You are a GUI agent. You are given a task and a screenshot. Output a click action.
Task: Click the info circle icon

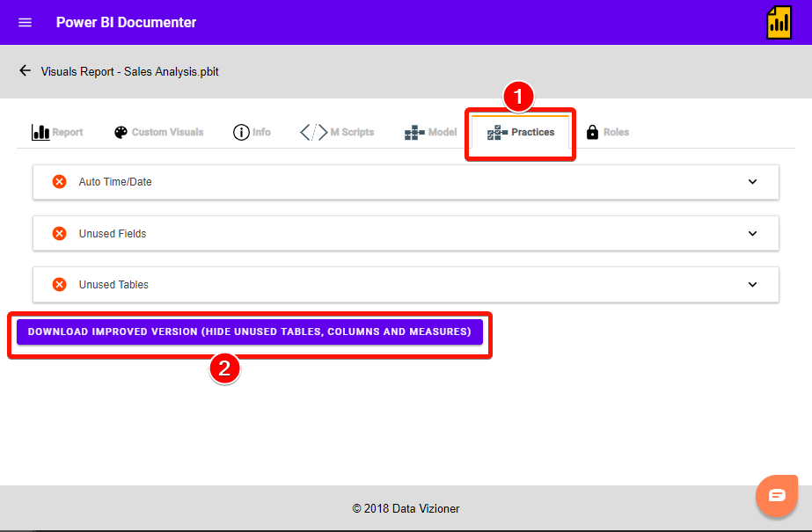tap(241, 132)
